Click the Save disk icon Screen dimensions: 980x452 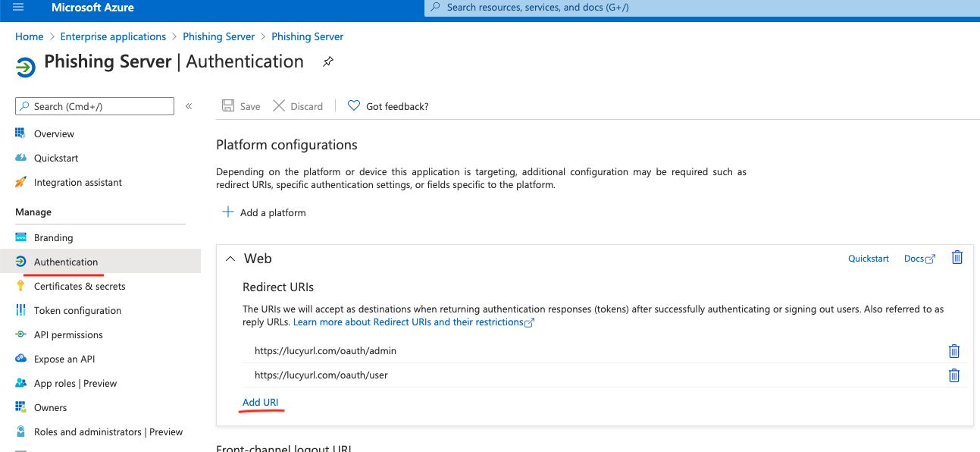click(227, 106)
